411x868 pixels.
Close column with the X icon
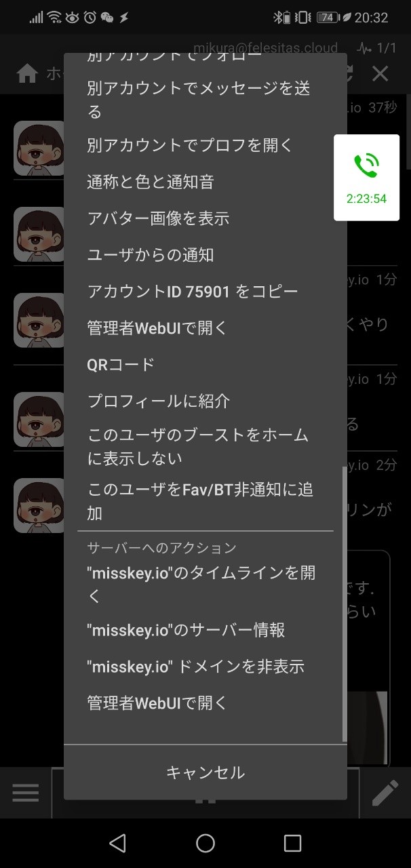380,74
